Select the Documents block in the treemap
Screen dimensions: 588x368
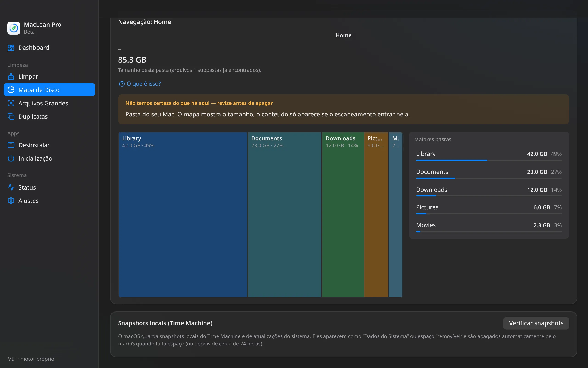(x=285, y=215)
